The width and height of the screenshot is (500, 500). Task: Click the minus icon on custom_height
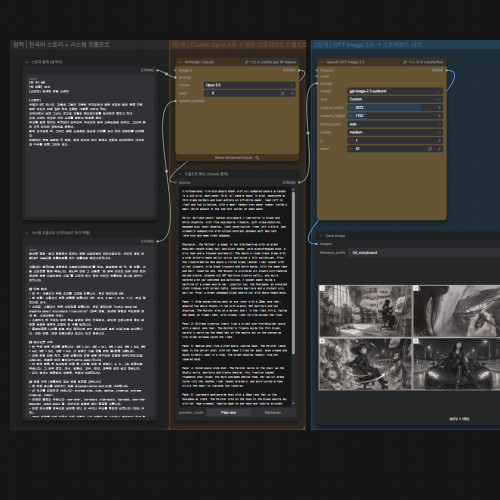pyautogui.click(x=351, y=116)
